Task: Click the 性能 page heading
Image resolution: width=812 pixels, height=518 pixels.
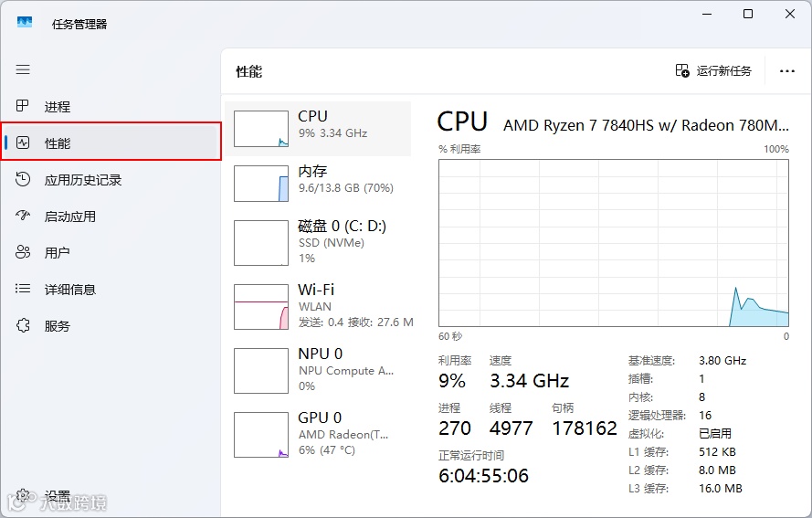Action: tap(249, 71)
